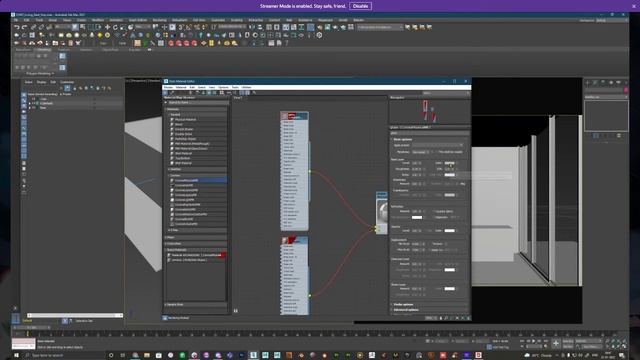640x360 pixels.
Task: Click the Redo arrow in main toolbar
Action: [24, 27]
